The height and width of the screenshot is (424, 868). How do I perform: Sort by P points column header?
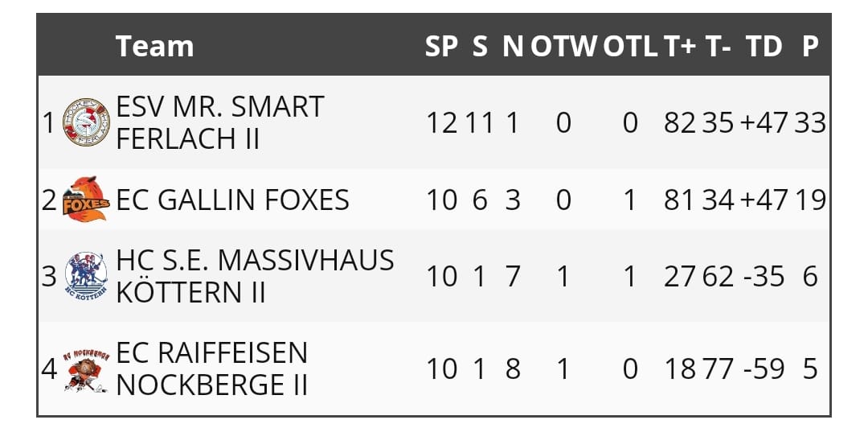(810, 46)
